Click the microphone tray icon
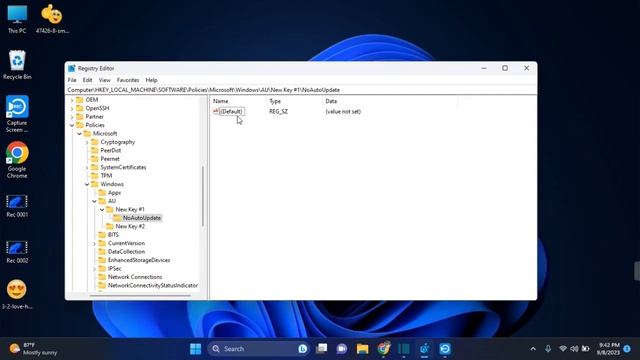Image resolution: width=640 pixels, height=360 pixels. pyautogui.click(x=548, y=349)
